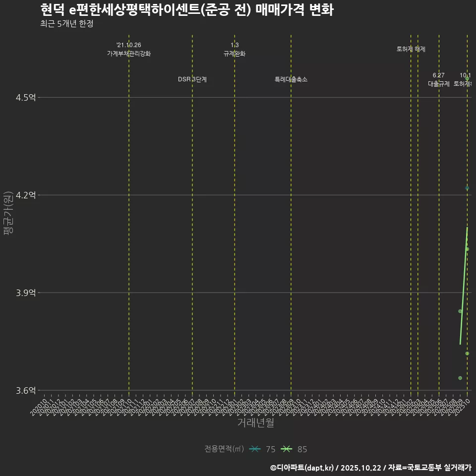The width and height of the screenshot is (476, 476).
Task: Select the '특례대출축소' annotation label
Action: pos(291,79)
